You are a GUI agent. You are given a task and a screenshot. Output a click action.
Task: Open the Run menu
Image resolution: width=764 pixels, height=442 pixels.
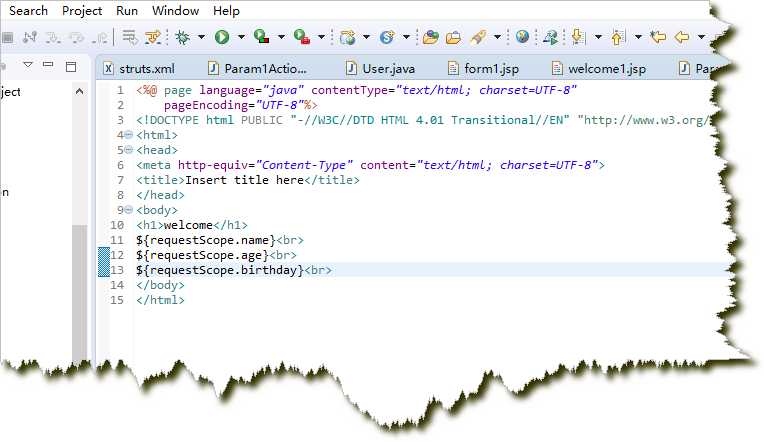point(127,11)
